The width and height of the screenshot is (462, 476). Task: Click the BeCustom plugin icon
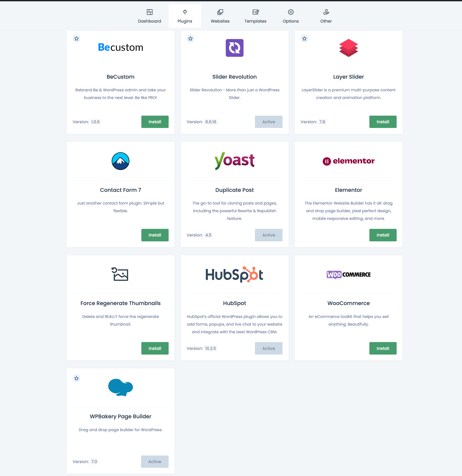120,47
